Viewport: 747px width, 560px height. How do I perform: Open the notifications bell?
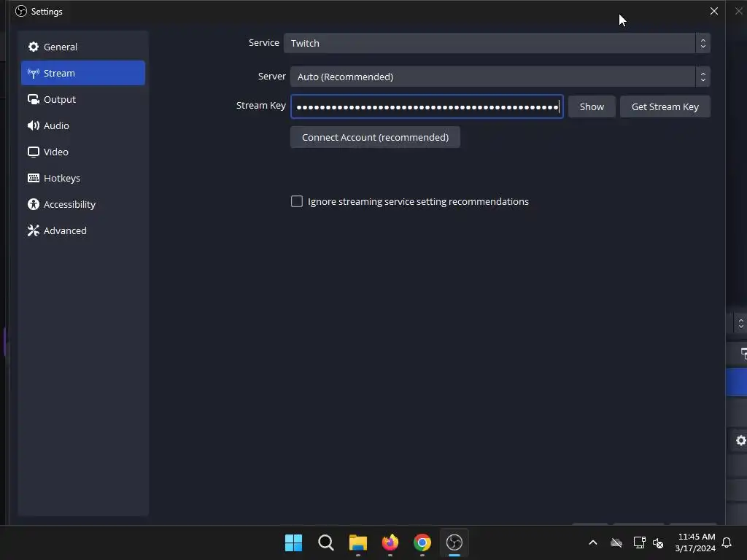click(x=727, y=542)
